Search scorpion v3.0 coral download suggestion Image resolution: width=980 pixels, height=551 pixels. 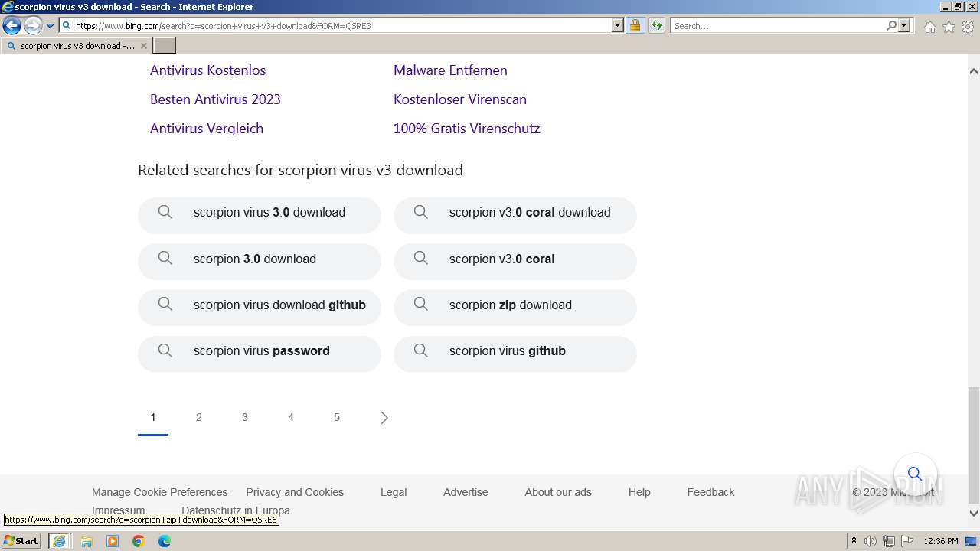515,215
